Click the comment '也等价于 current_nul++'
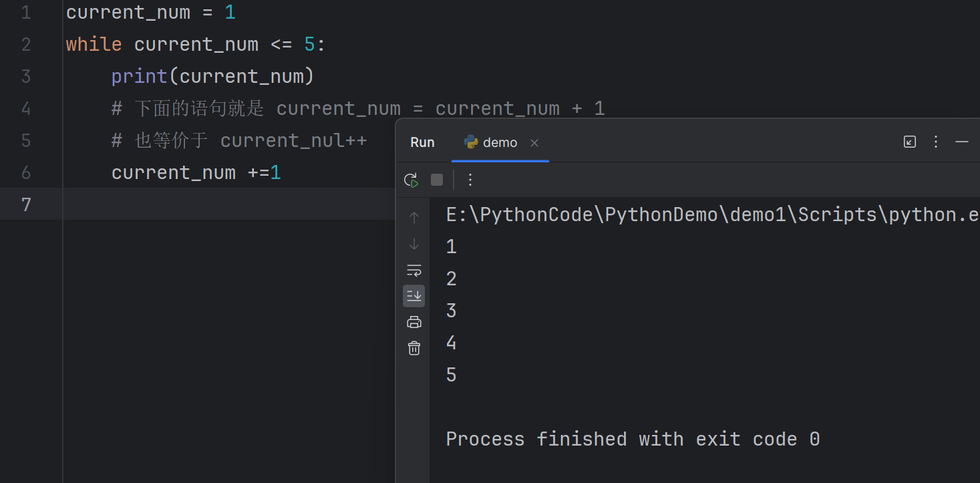 [x=239, y=140]
